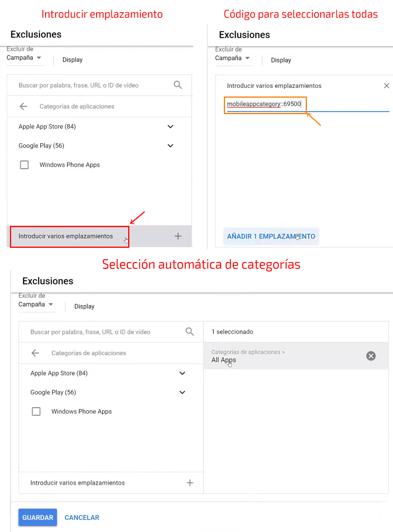The height and width of the screenshot is (532, 393).
Task: Remove the selected All Apps exclusion
Action: click(x=371, y=356)
